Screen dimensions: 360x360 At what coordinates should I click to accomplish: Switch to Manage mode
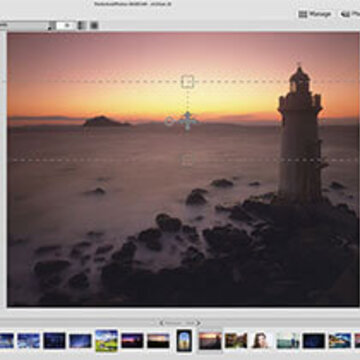tap(315, 14)
